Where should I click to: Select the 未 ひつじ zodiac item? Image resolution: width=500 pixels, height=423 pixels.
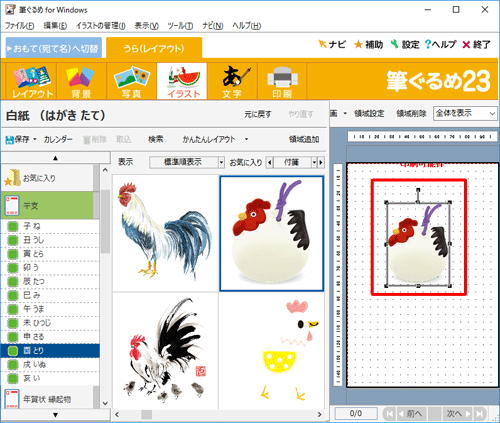point(50,323)
